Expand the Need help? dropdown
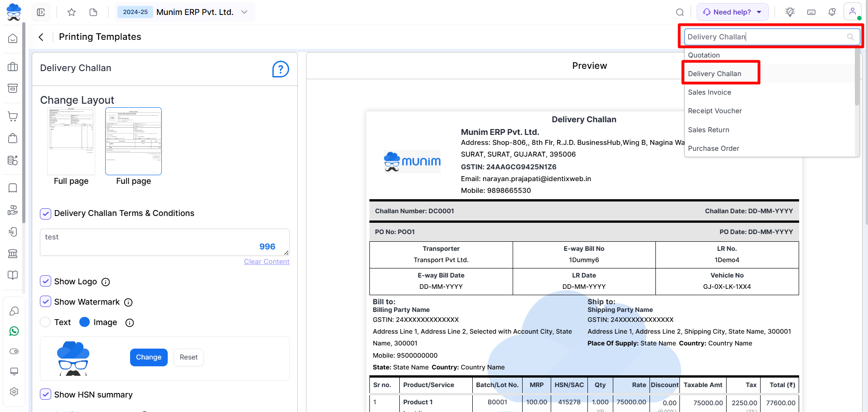 [x=732, y=12]
